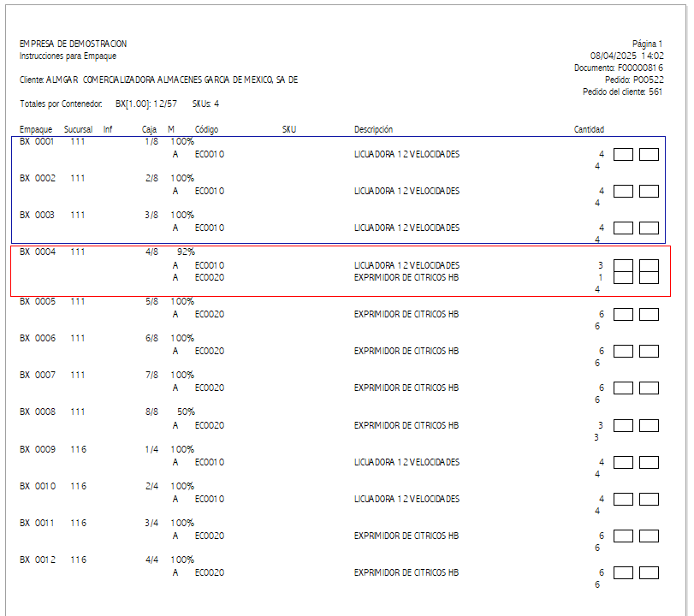Select package label BX 0001
This screenshot has width=694, height=616.
click(x=37, y=142)
